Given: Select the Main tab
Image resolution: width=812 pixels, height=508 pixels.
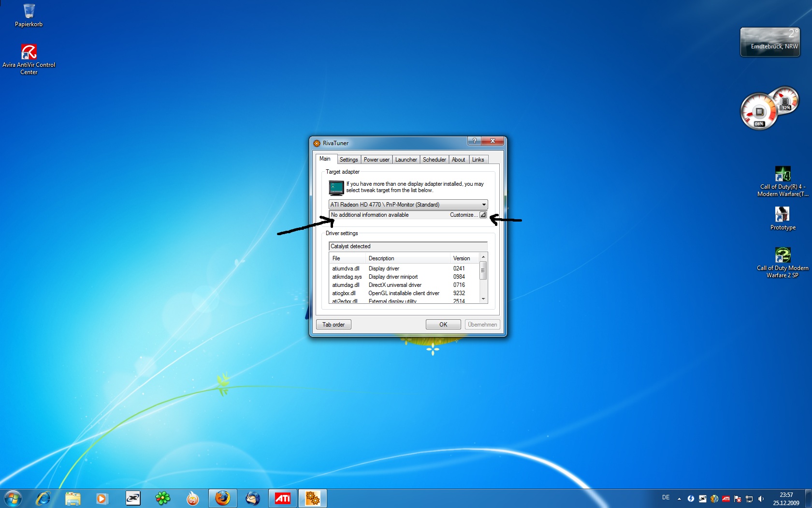Looking at the screenshot, I should point(325,159).
